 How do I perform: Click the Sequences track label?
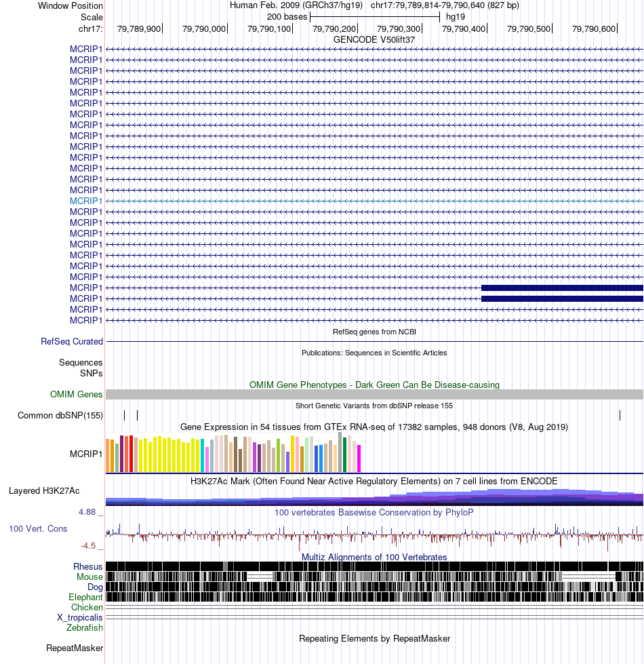click(x=81, y=362)
